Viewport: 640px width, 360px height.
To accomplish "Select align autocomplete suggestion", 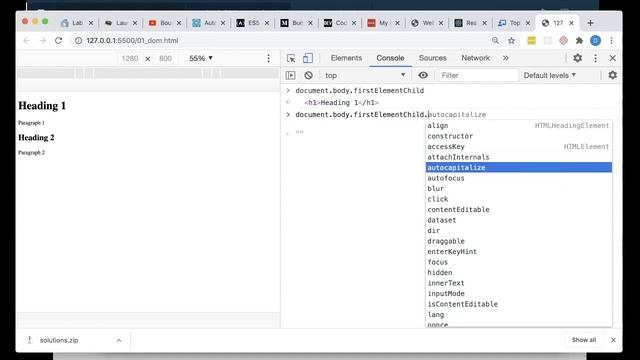I will tap(519, 126).
